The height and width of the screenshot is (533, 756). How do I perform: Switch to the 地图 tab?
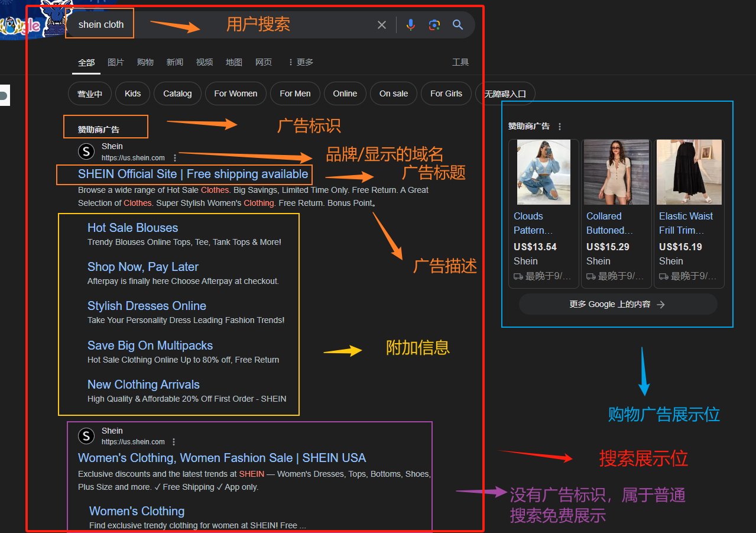(x=234, y=62)
